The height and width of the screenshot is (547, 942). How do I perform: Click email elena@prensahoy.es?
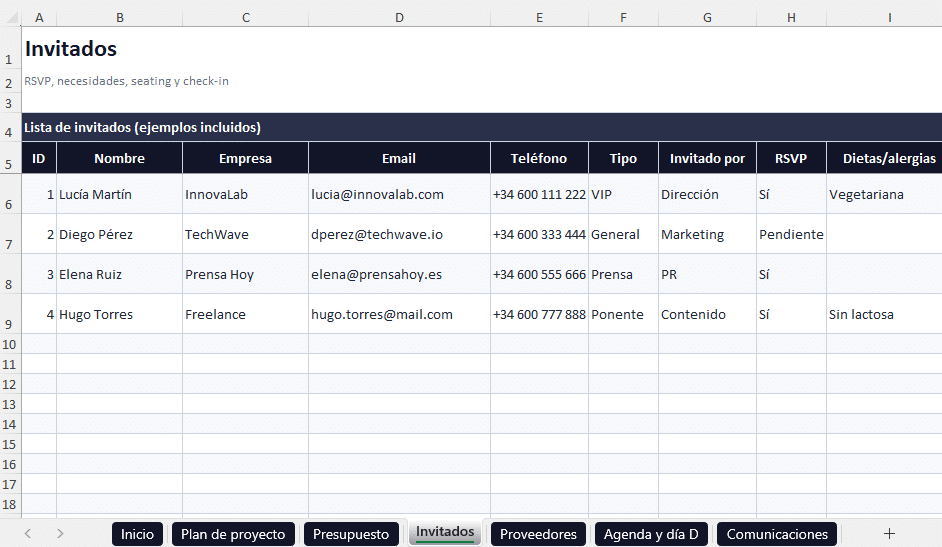[x=400, y=274]
